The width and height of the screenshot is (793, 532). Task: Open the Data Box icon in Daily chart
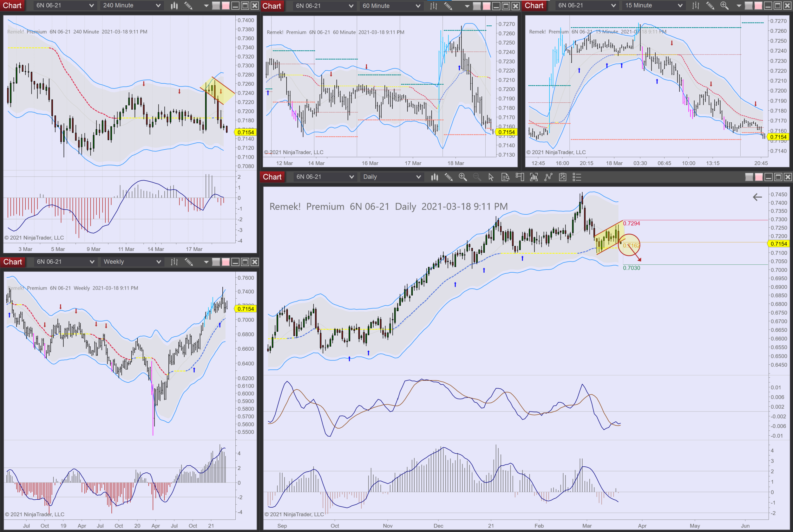click(505, 177)
